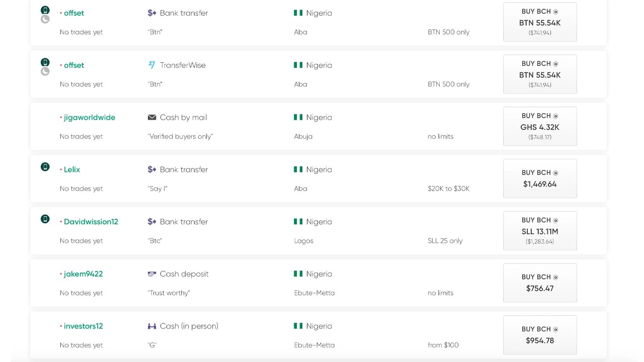Viewport: 644px width, 362px height.
Task: Click the phone-verified icon beside Davidwission12
Action: pyautogui.click(x=45, y=219)
